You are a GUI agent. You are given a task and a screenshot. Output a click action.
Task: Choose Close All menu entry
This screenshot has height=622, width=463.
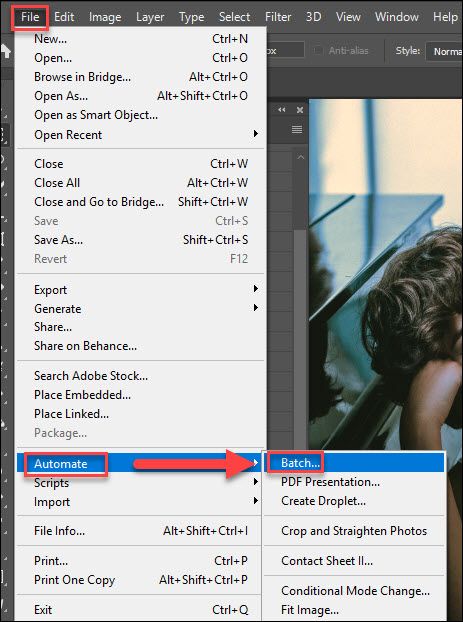pyautogui.click(x=140, y=183)
